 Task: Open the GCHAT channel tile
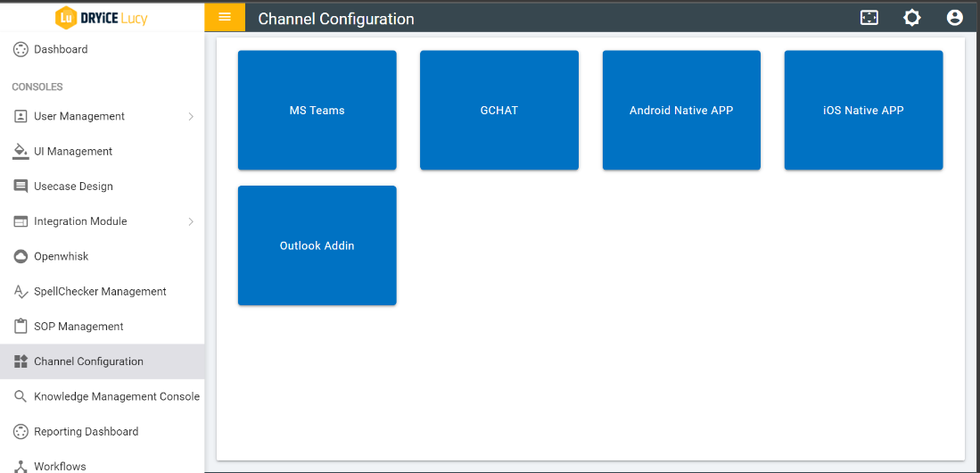click(x=498, y=110)
